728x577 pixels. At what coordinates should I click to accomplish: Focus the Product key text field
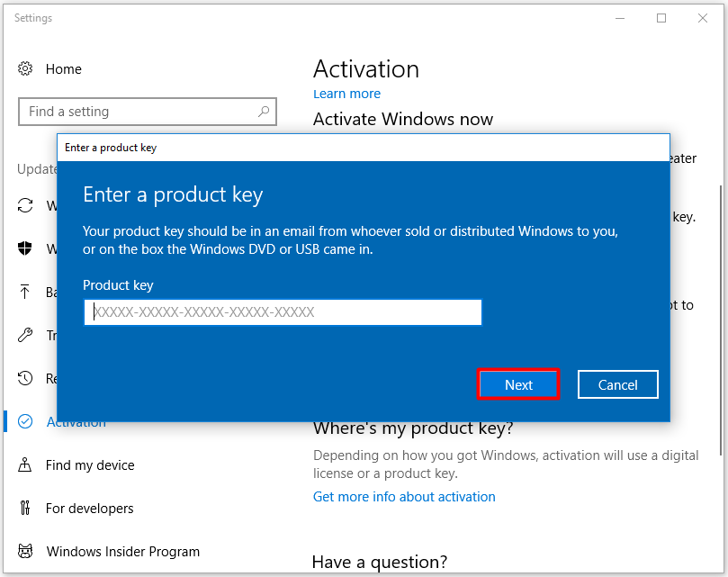click(283, 311)
